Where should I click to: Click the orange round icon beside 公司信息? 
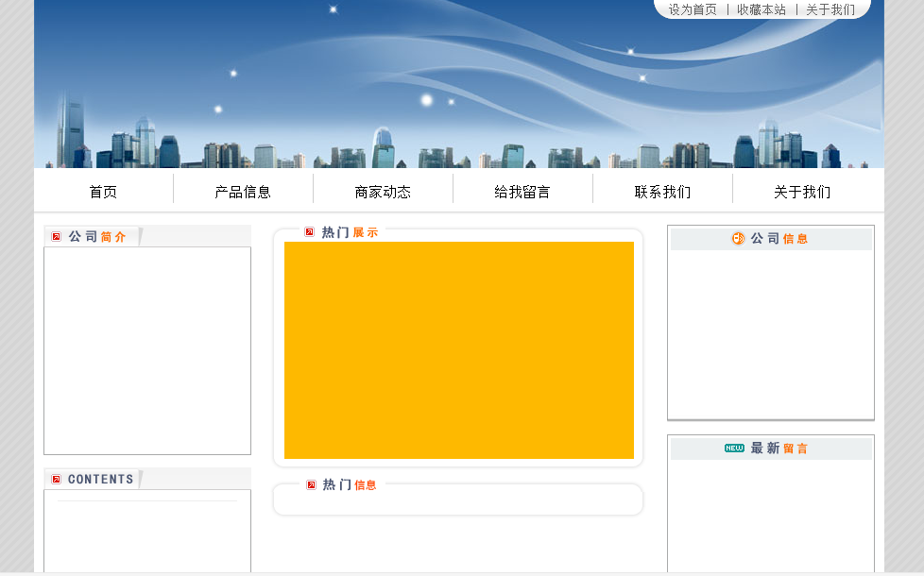pos(738,239)
